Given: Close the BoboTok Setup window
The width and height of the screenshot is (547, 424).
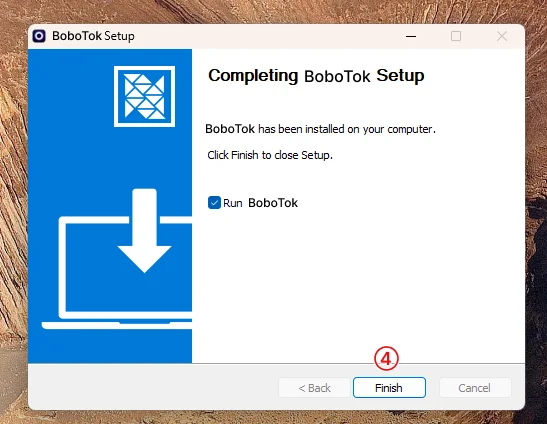Looking at the screenshot, I should click(x=502, y=36).
